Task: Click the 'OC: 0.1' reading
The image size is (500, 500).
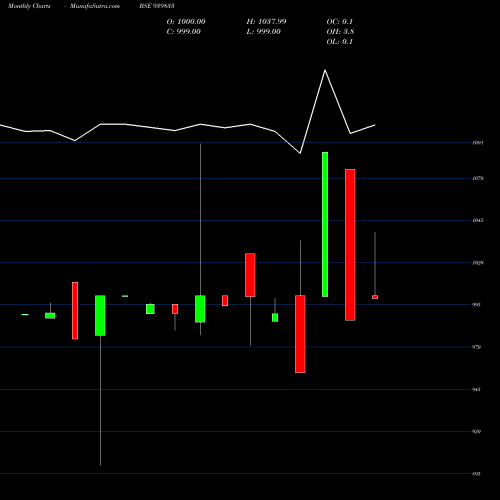Action: tap(340, 22)
